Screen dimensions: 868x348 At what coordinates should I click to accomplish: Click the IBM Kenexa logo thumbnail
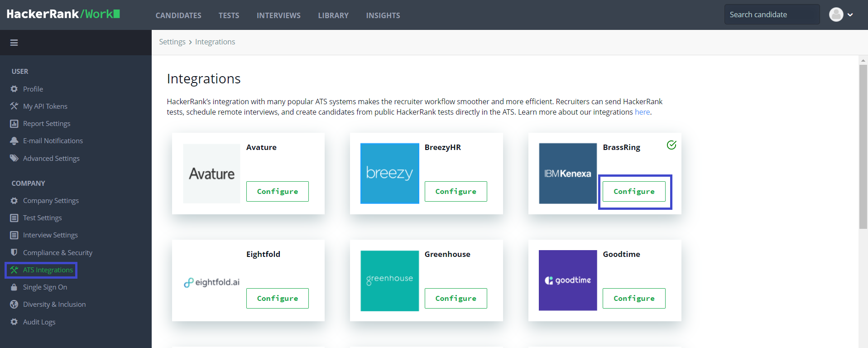[x=568, y=174]
